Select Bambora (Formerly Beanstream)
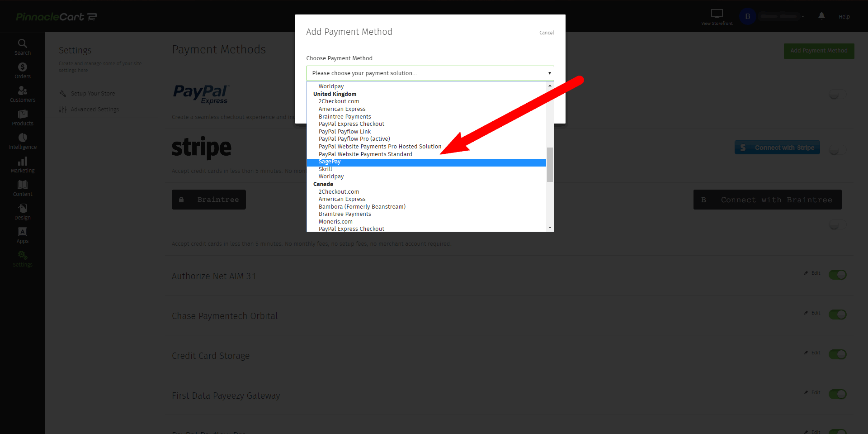This screenshot has width=868, height=434. pos(426,207)
